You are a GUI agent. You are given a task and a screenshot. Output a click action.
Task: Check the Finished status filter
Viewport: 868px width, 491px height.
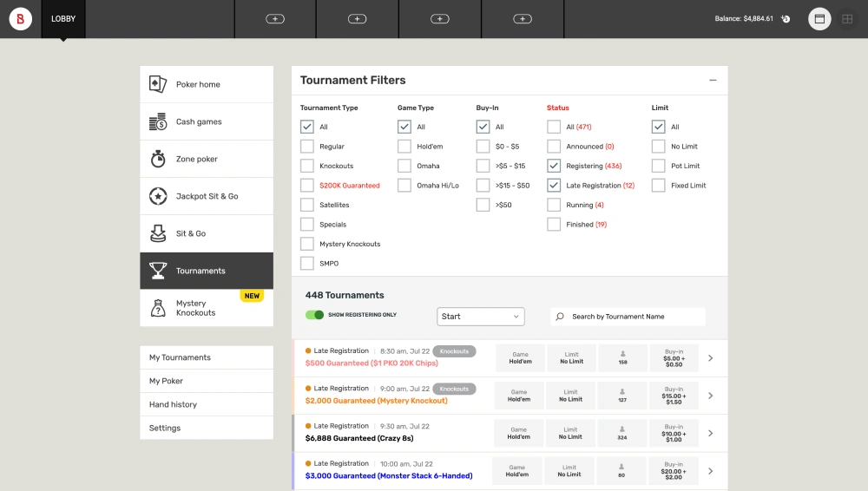pos(554,224)
